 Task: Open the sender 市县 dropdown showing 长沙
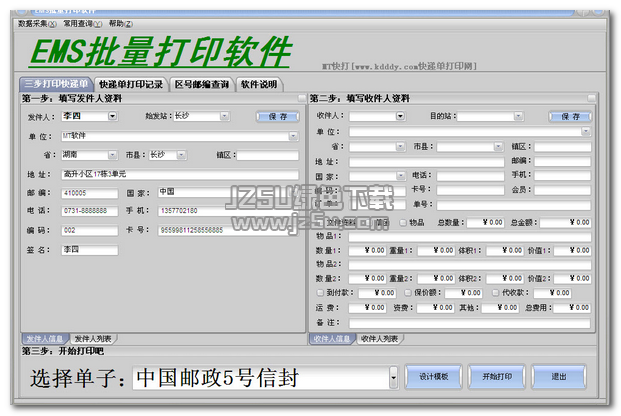(x=181, y=155)
